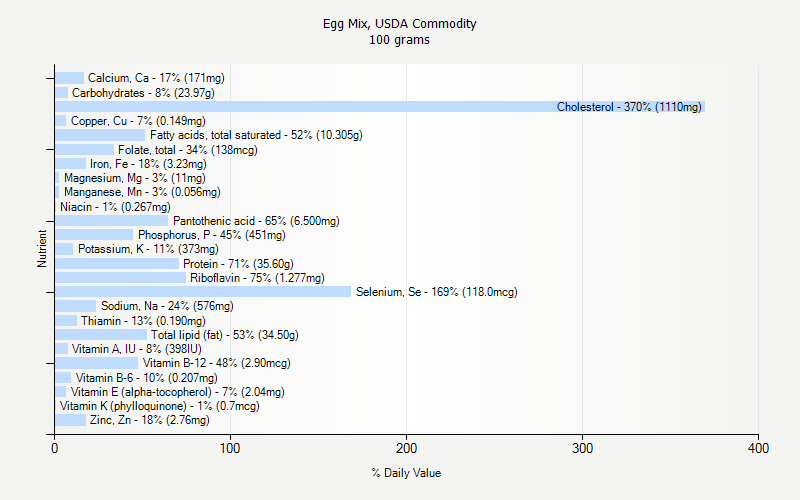Click the x-axis tick label 200
The height and width of the screenshot is (500, 800).
406,448
